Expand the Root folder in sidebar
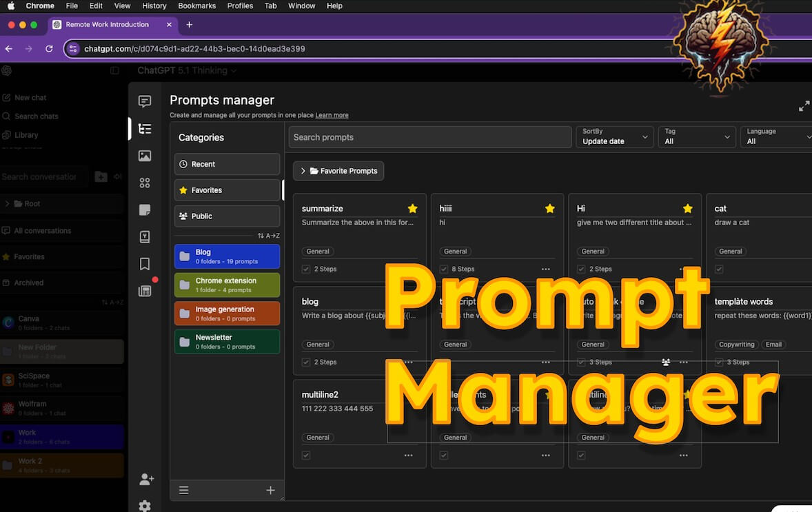Screen dimensions: 812x512 8,203
